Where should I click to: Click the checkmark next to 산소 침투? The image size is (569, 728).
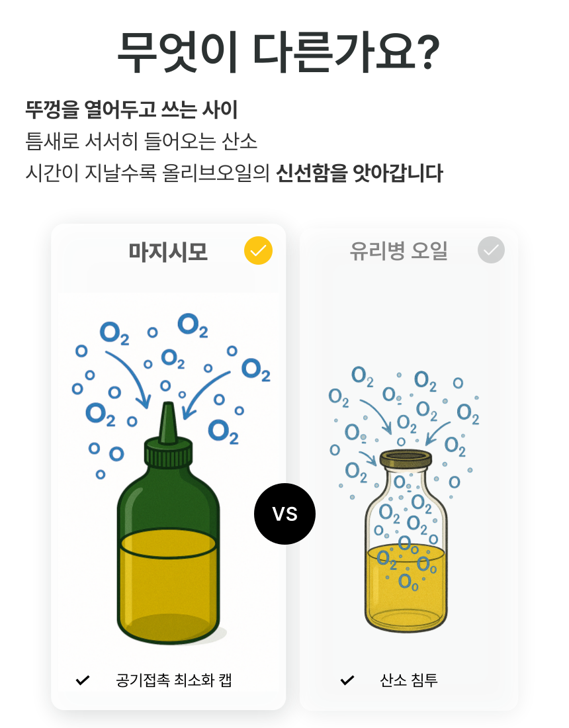pos(347,680)
